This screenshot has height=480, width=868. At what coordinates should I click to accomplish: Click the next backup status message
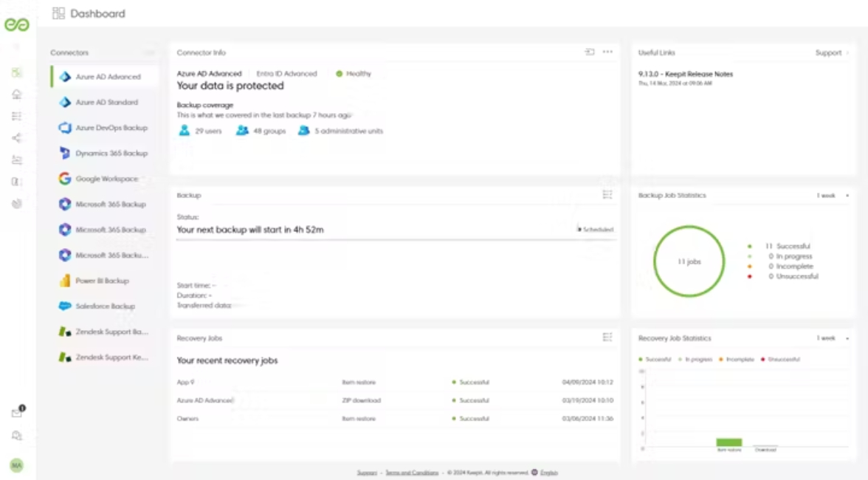coord(250,230)
